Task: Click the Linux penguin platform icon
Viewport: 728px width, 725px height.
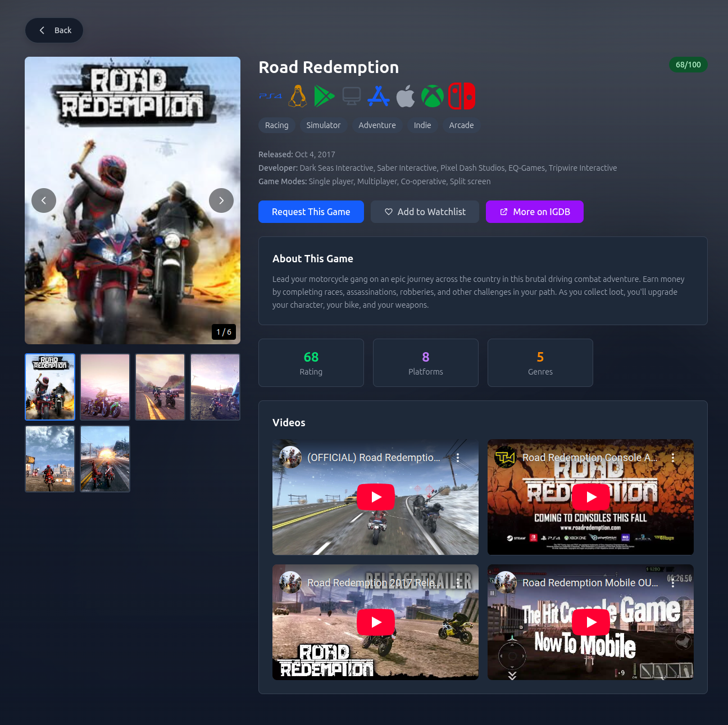Action: 298,96
